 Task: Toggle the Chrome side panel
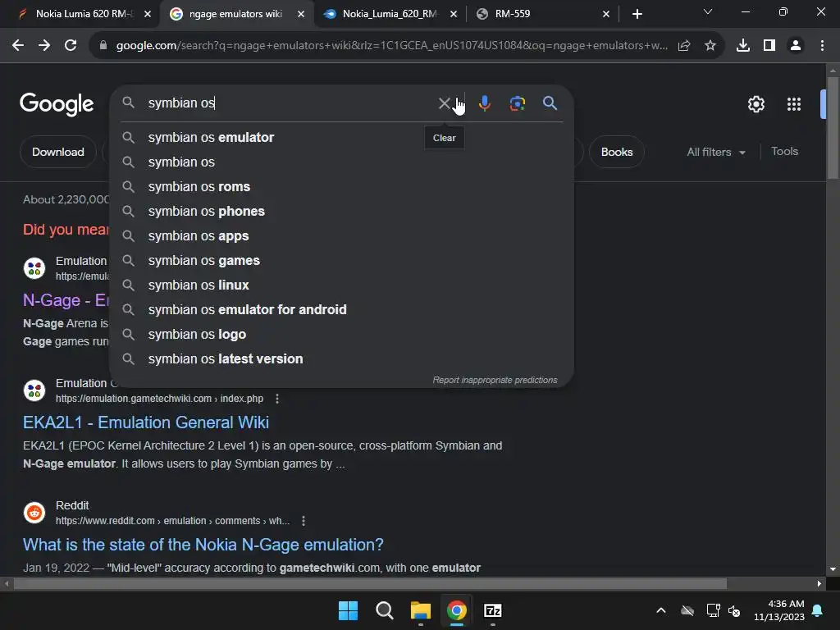769,46
